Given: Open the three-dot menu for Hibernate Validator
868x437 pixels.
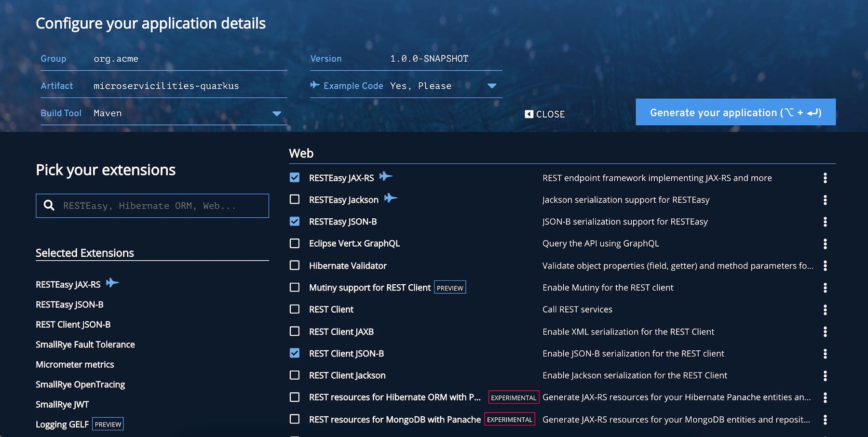Looking at the screenshot, I should pos(825,265).
